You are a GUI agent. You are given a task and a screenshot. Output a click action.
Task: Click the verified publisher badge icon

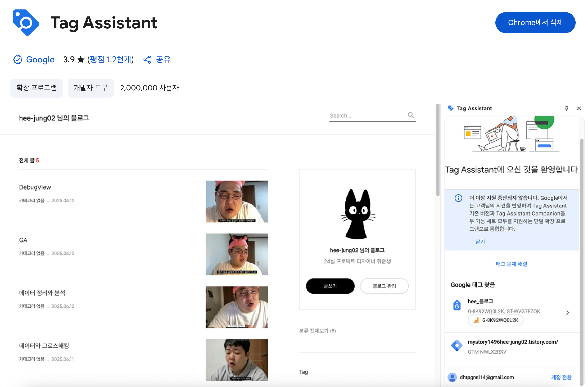click(18, 60)
